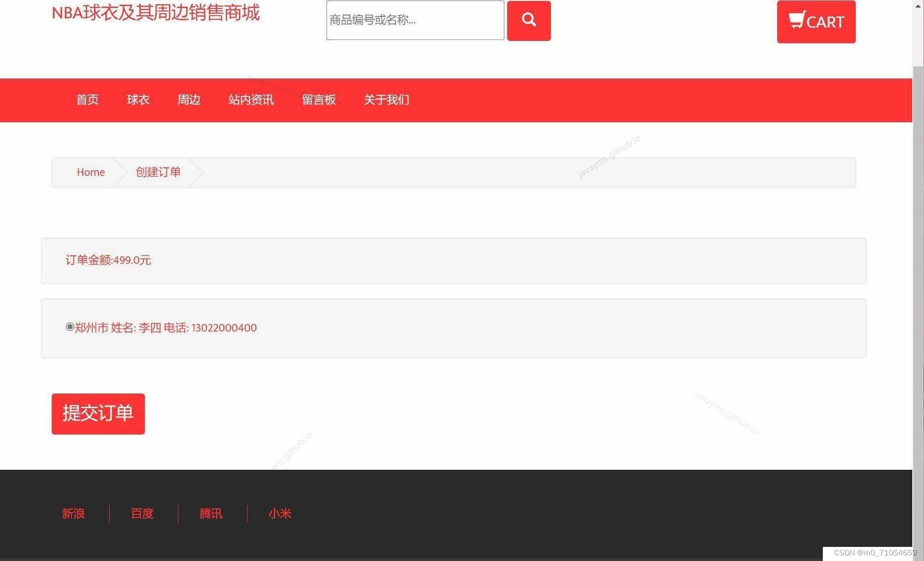
Task: Open the shopping CART button
Action: [x=816, y=22]
